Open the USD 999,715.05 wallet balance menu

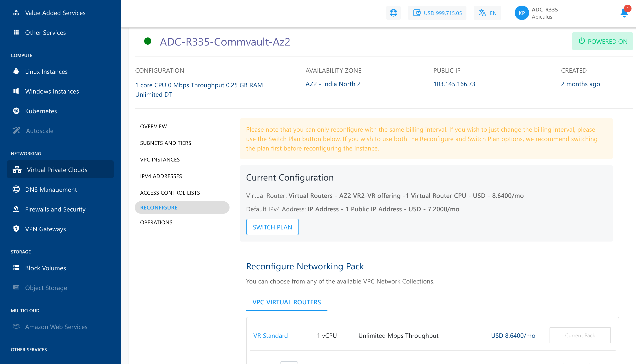coord(437,13)
